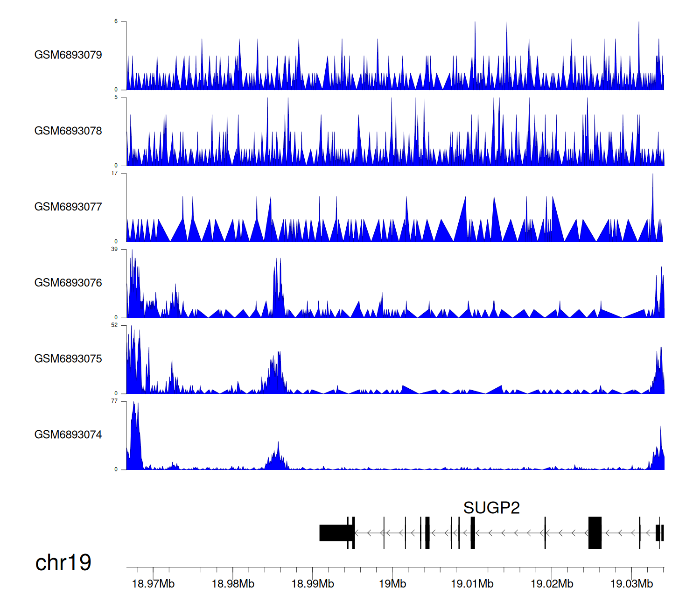Screen dimensions: 700x616
Task: Select the 18.98Mb position label
Action: click(x=233, y=584)
